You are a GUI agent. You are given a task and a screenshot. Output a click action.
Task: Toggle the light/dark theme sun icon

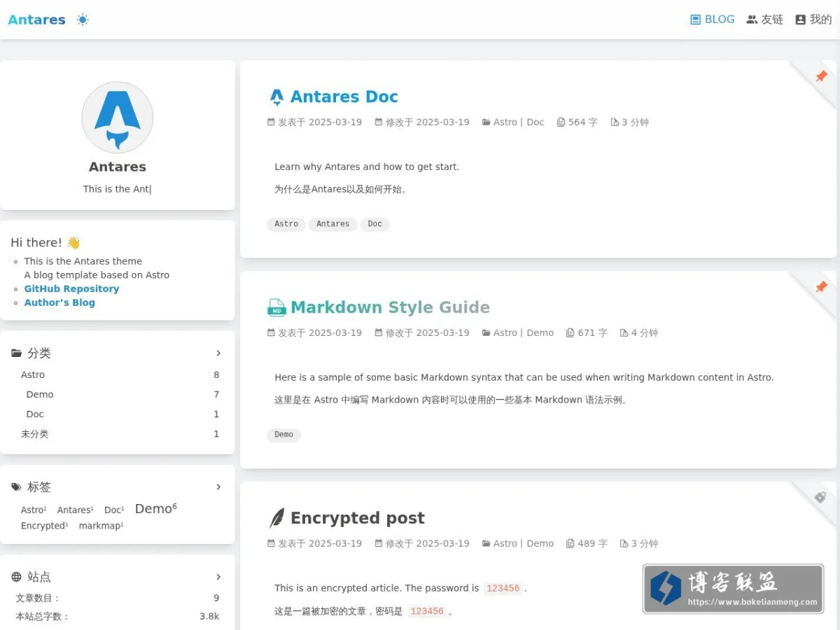tap(83, 20)
